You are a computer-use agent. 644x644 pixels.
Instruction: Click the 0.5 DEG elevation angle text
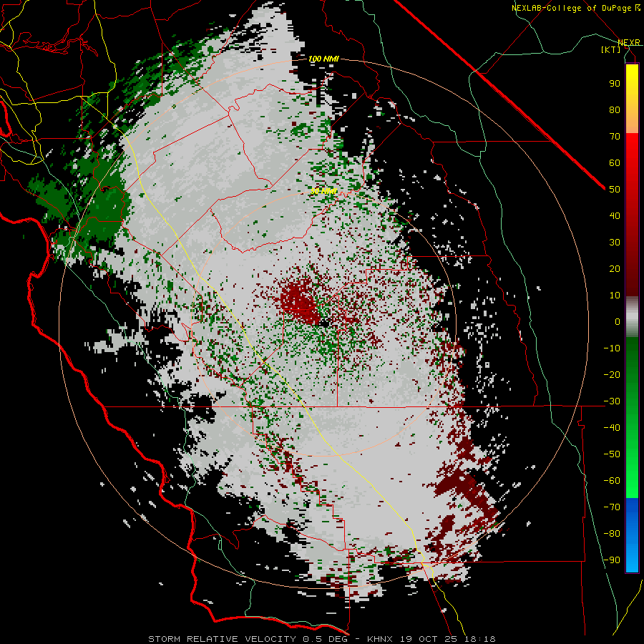[325, 639]
